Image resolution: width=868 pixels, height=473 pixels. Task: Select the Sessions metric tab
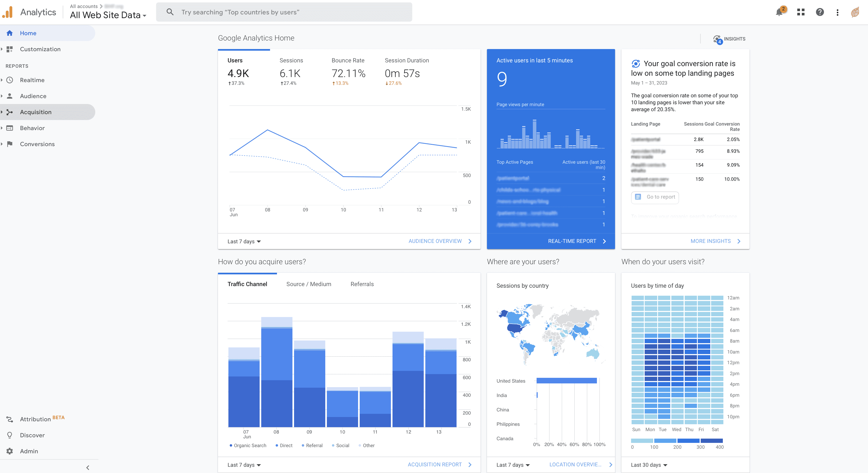(x=291, y=60)
